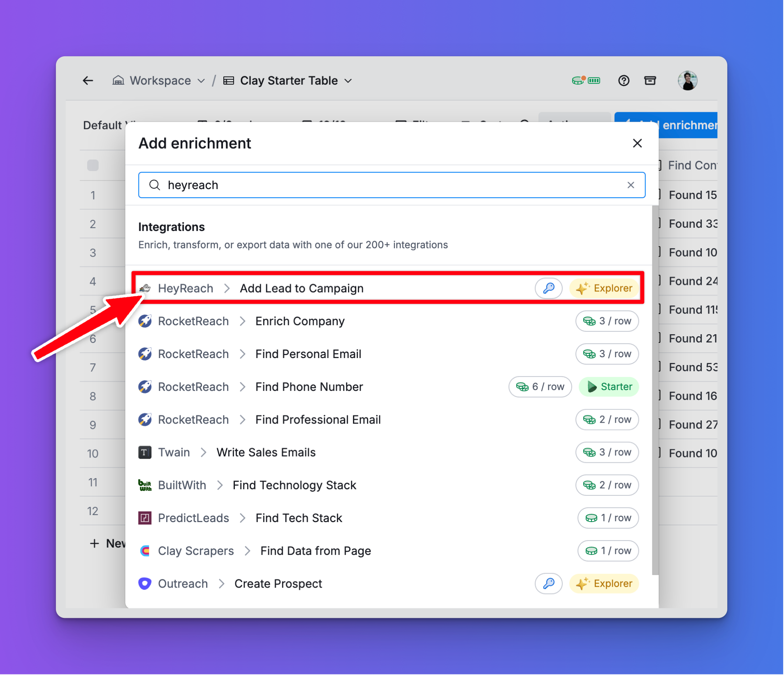Select RocketReach Find Personal Email
The image size is (784, 675).
(388, 354)
